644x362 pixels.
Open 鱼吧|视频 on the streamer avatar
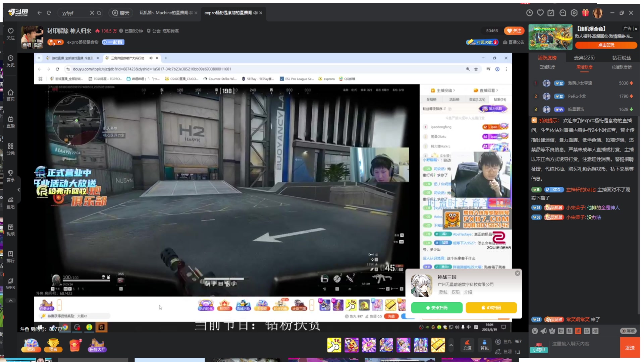[x=32, y=45]
